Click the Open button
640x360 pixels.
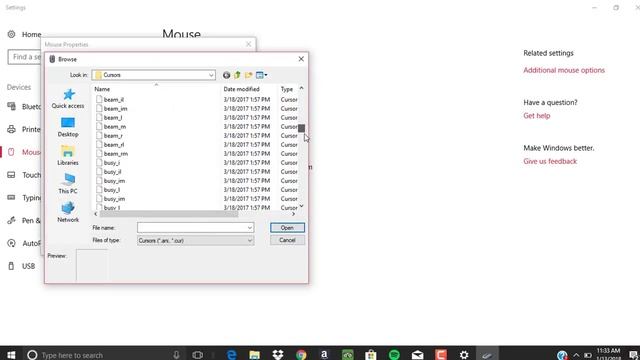pos(287,228)
